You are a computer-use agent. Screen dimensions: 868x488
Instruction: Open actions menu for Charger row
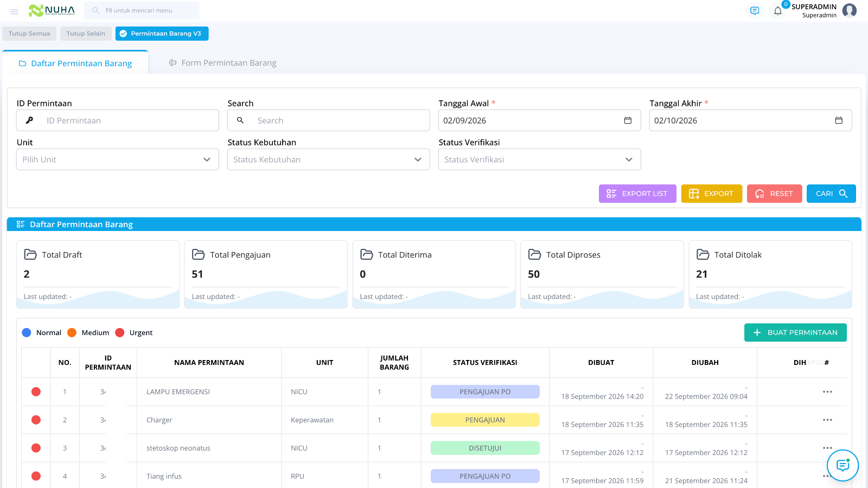click(827, 420)
